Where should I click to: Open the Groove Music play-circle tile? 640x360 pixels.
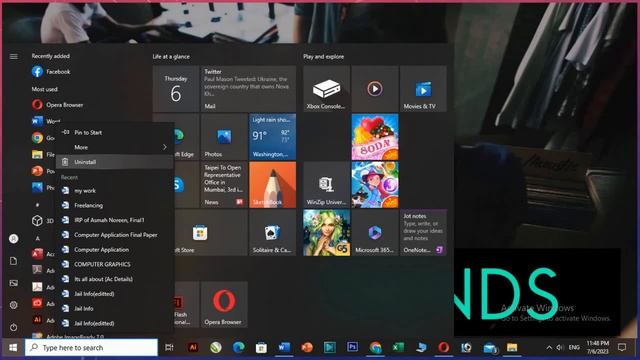pyautogui.click(x=375, y=89)
